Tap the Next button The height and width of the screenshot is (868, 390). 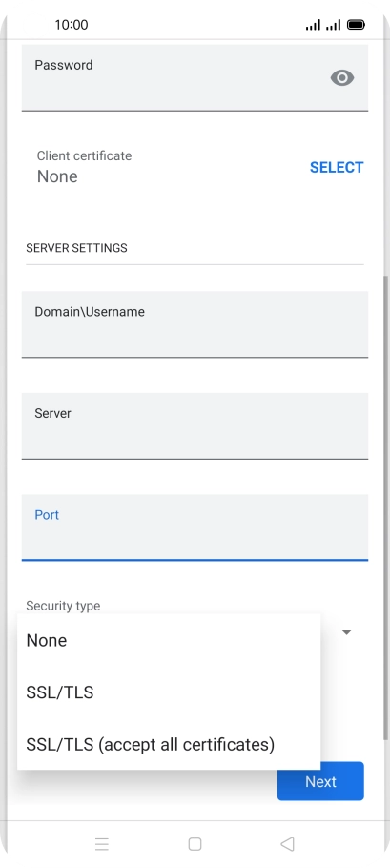320,781
